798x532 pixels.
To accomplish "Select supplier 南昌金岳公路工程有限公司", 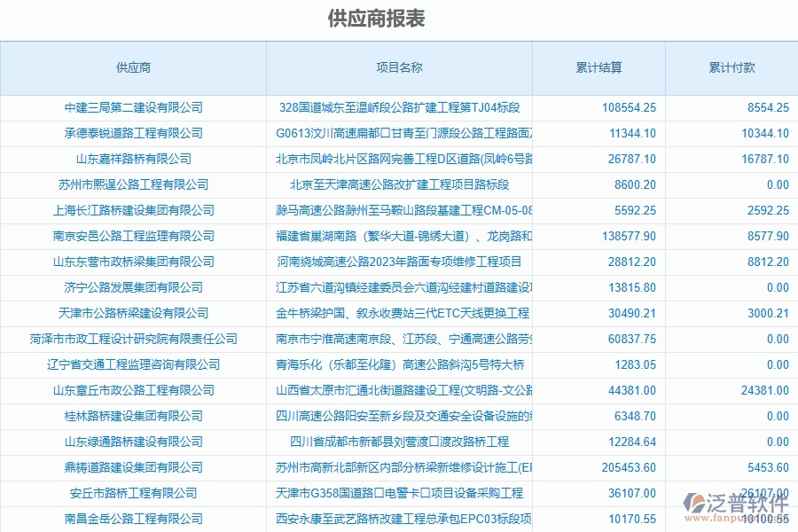I will [133, 519].
